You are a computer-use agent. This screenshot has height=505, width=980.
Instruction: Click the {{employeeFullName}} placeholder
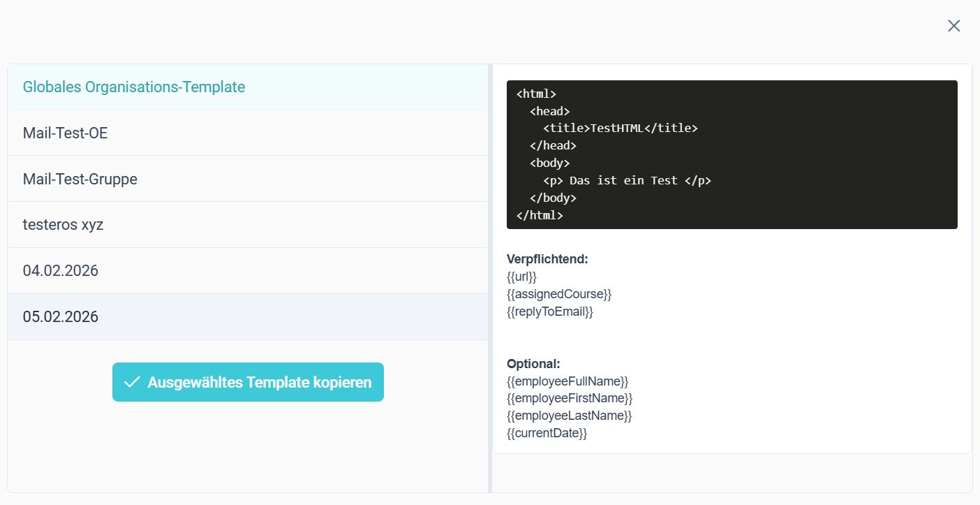tap(567, 381)
